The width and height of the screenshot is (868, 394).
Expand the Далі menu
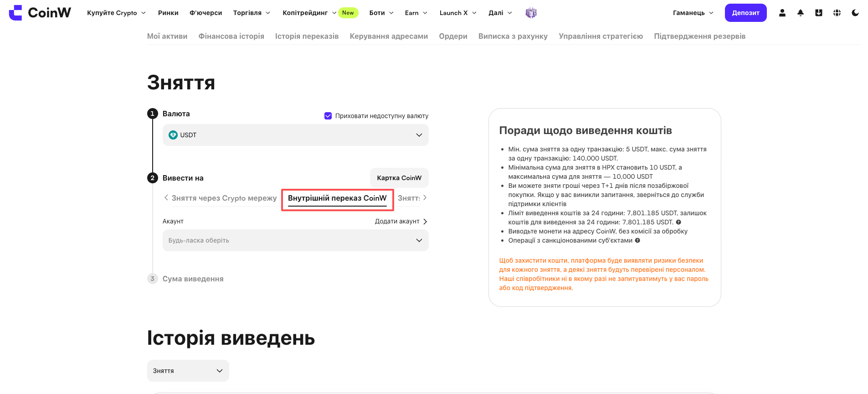click(500, 13)
